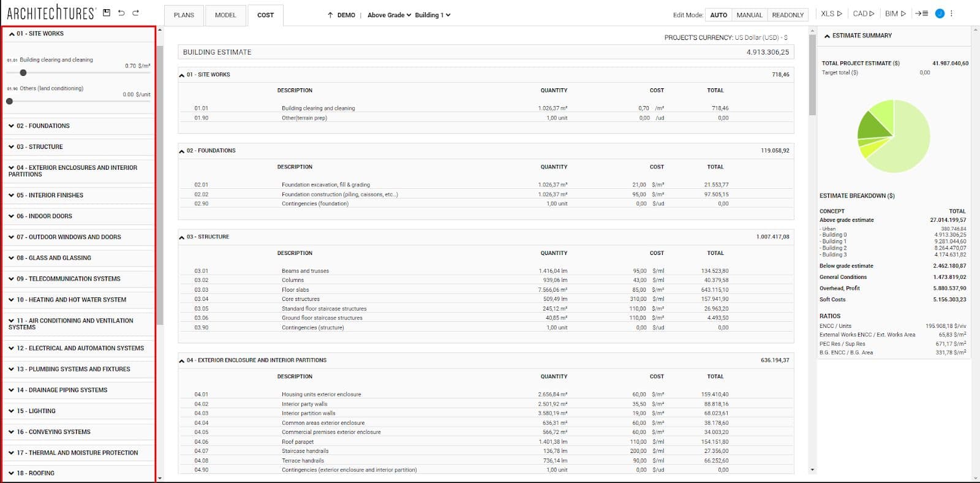Open the MODEL tab
Viewport: 980px width, 483px height.
pos(225,15)
